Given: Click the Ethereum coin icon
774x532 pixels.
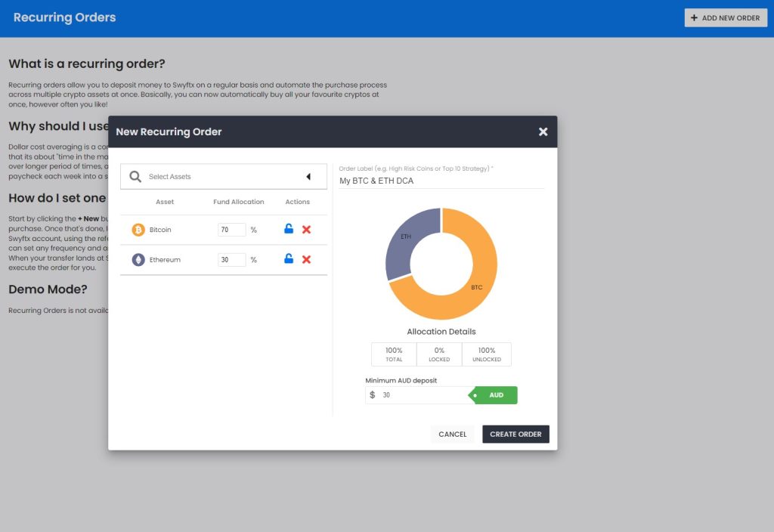Looking at the screenshot, I should 138,259.
